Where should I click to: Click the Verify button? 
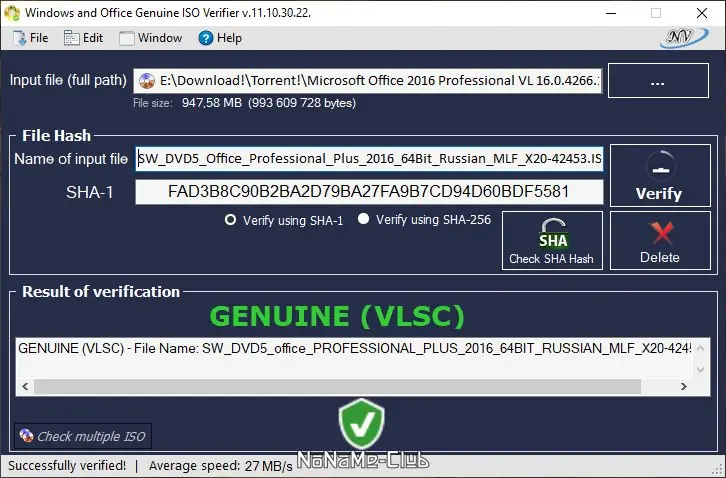pos(660,176)
